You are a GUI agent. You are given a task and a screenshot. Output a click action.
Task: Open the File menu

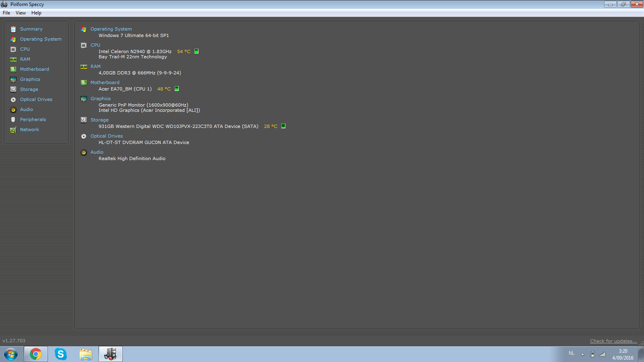pyautogui.click(x=6, y=13)
